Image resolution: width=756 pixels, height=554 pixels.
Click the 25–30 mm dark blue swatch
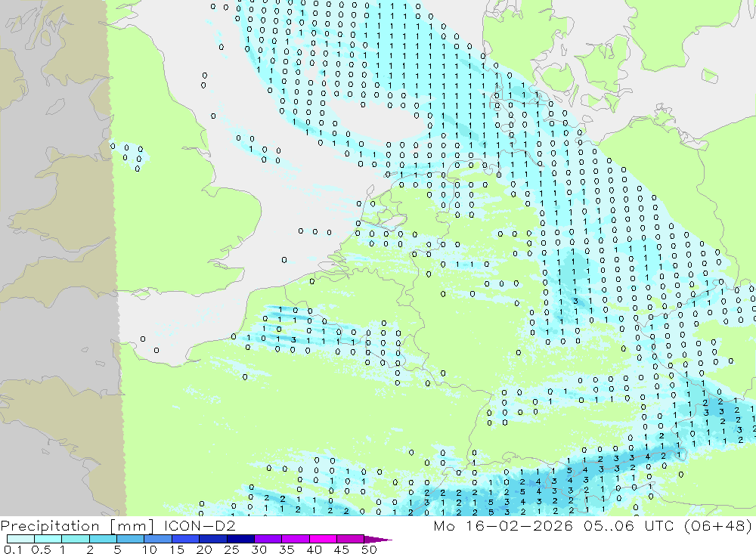click(240, 539)
